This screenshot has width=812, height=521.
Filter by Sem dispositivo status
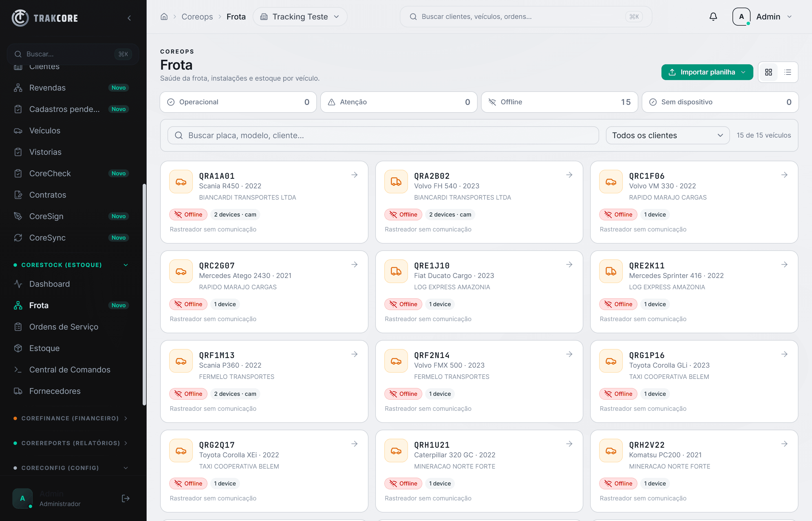tap(720, 102)
